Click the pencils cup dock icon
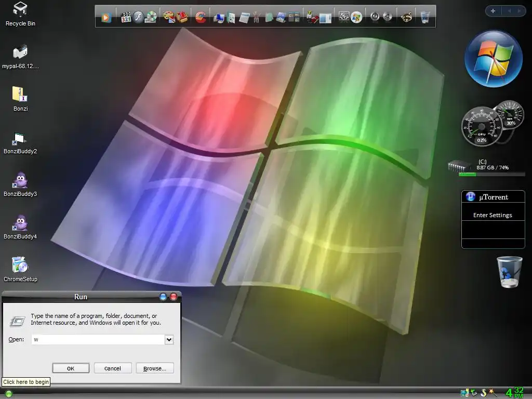The image size is (532, 399). coord(257,18)
